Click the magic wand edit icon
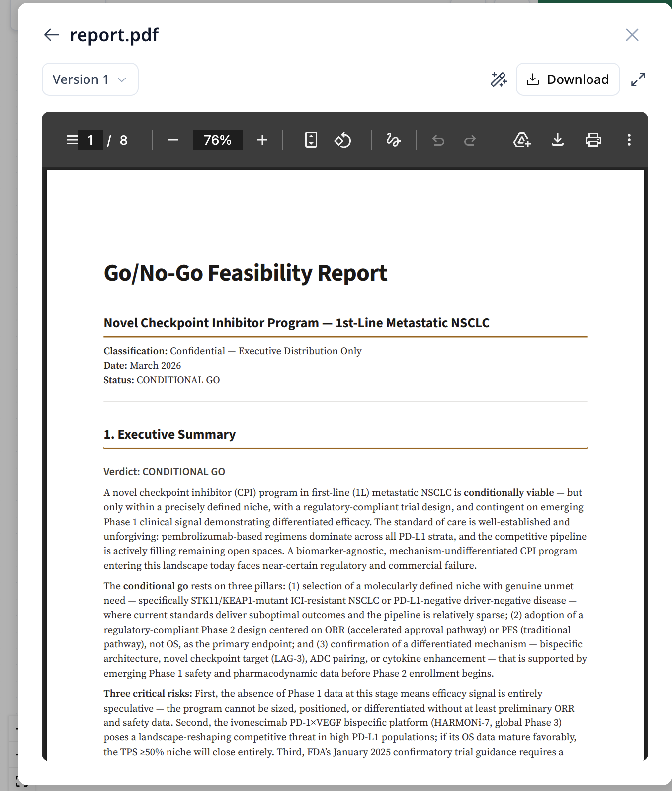This screenshot has height=791, width=672. pos(499,79)
